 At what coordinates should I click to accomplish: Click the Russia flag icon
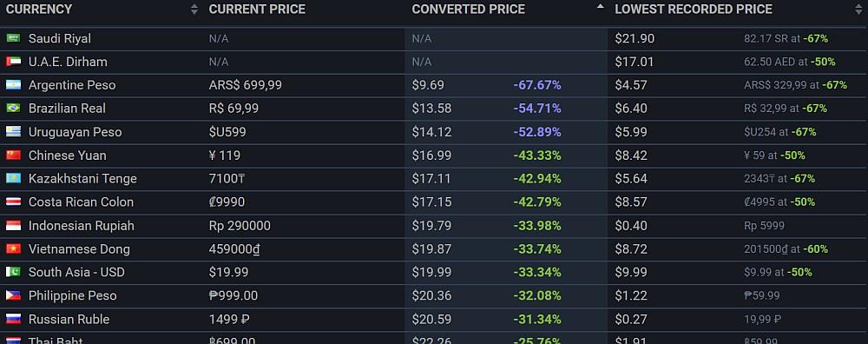click(13, 319)
